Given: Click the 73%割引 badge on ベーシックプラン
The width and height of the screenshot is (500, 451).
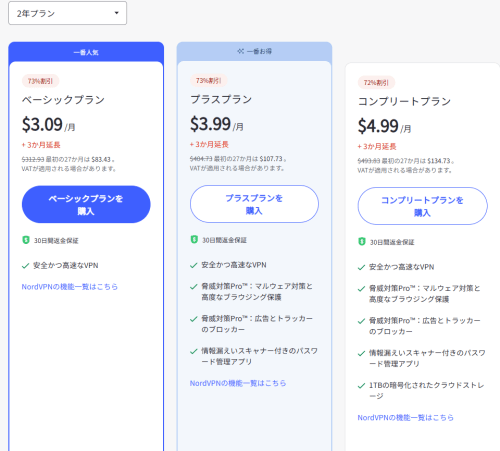Looking at the screenshot, I should click(x=40, y=81).
